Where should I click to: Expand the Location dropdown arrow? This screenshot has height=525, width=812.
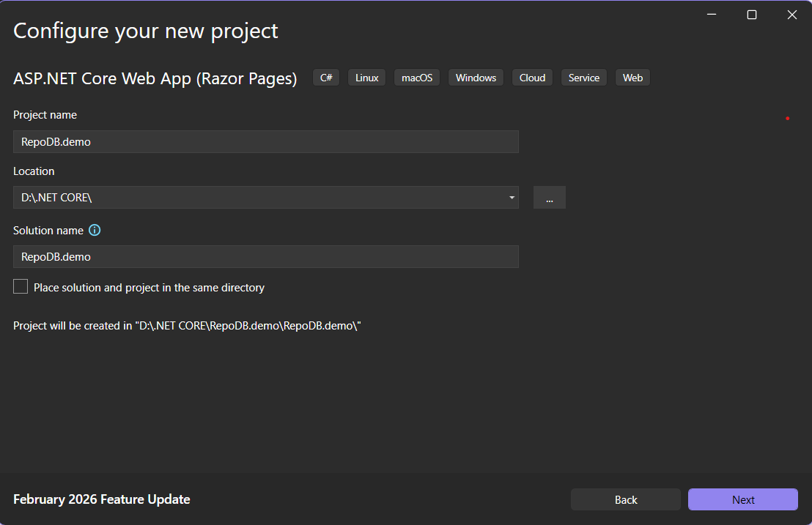coord(511,198)
